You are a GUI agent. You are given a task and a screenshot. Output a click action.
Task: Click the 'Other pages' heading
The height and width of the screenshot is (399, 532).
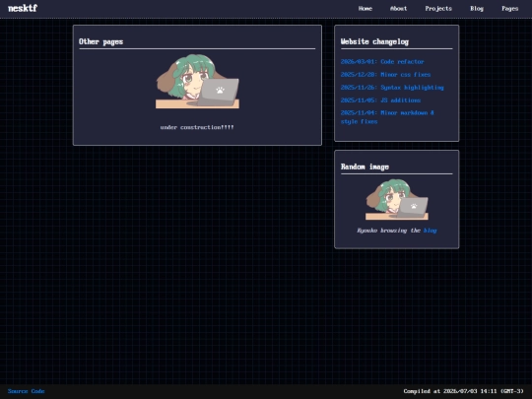101,41
